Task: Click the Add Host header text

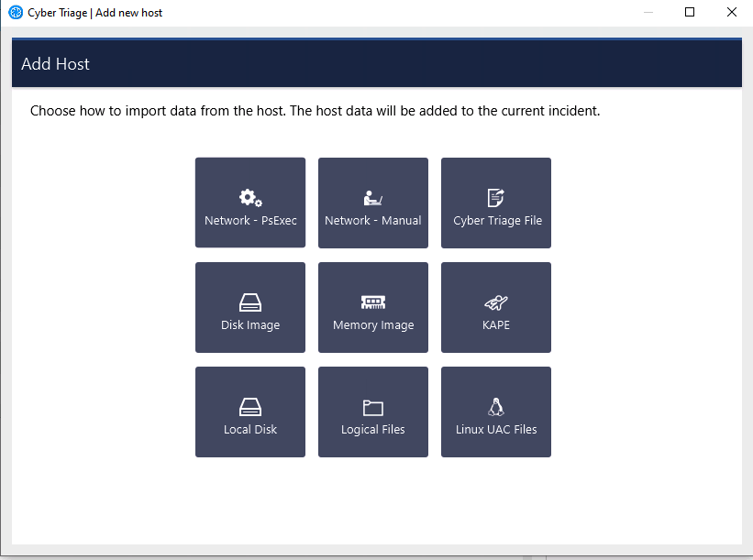Action: click(55, 64)
